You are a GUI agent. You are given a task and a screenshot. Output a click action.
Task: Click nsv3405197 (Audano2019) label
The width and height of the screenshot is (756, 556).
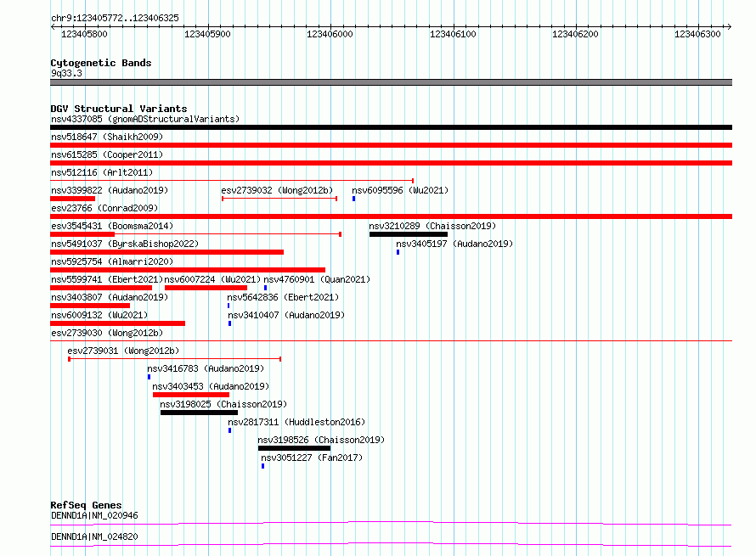pos(454,244)
